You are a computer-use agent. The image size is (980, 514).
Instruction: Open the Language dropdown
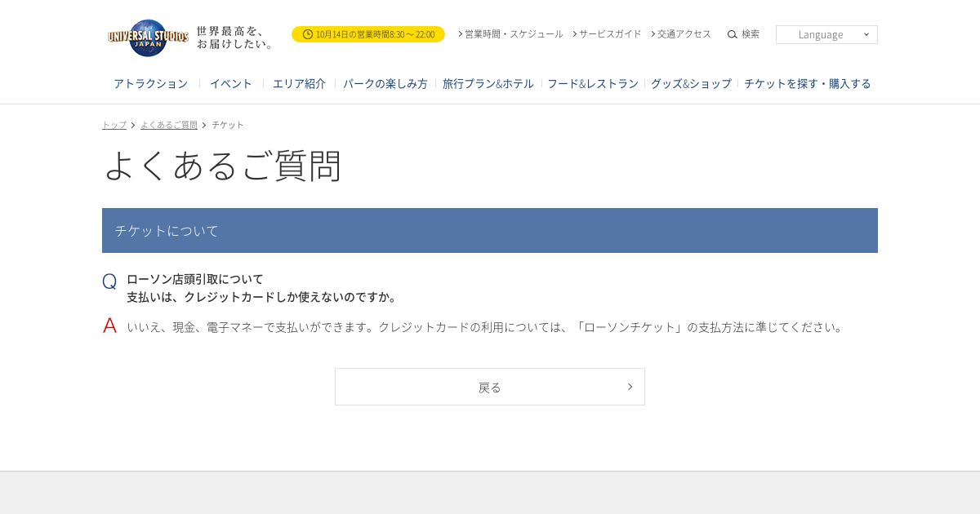tap(826, 34)
